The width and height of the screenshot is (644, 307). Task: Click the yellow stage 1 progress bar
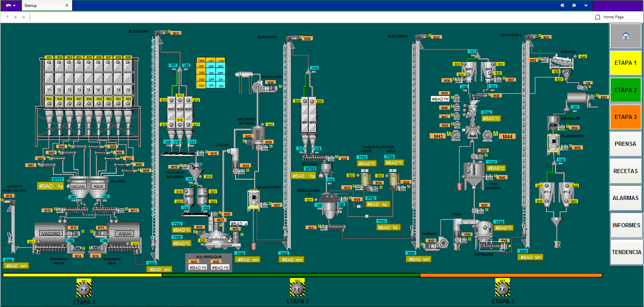pos(82,275)
